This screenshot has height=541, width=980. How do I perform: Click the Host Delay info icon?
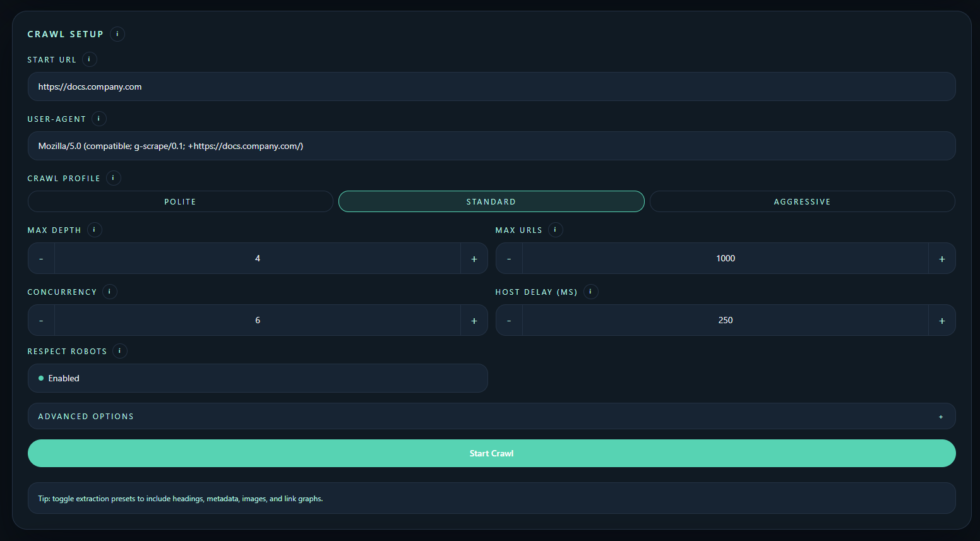[x=590, y=292]
